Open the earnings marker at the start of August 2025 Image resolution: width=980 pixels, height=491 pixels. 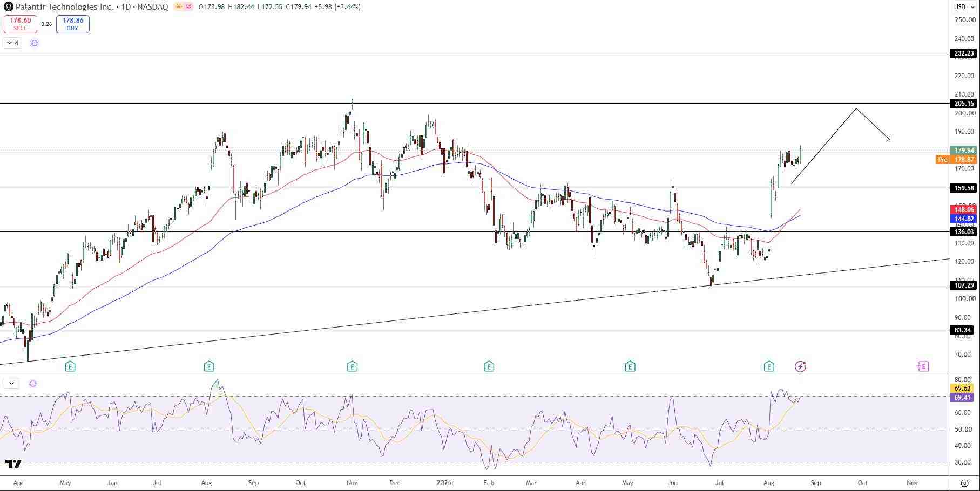click(209, 367)
